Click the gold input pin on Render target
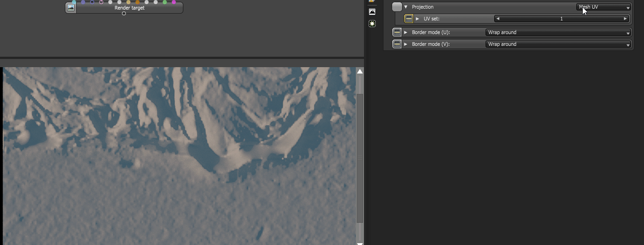The height and width of the screenshot is (245, 644). pos(128,2)
